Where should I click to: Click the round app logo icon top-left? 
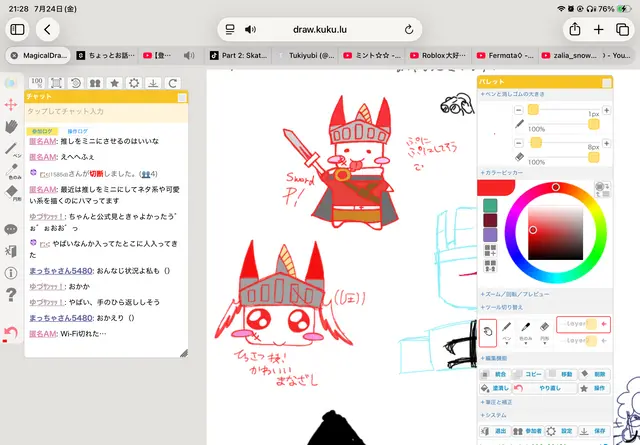(x=10, y=83)
